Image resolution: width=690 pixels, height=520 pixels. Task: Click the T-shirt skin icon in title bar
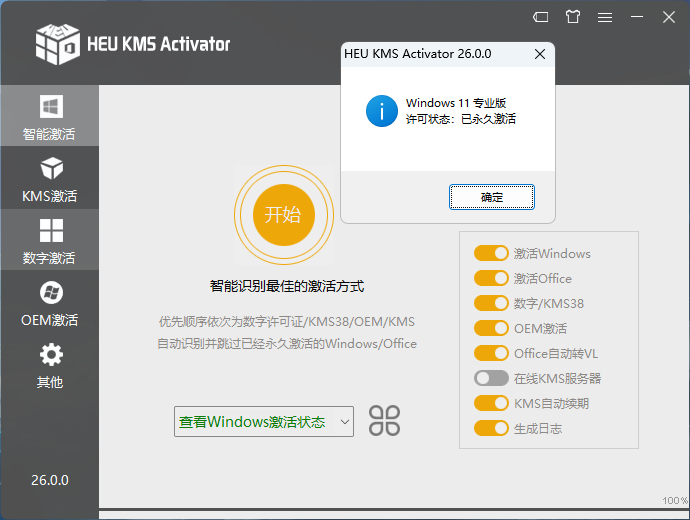pos(572,17)
